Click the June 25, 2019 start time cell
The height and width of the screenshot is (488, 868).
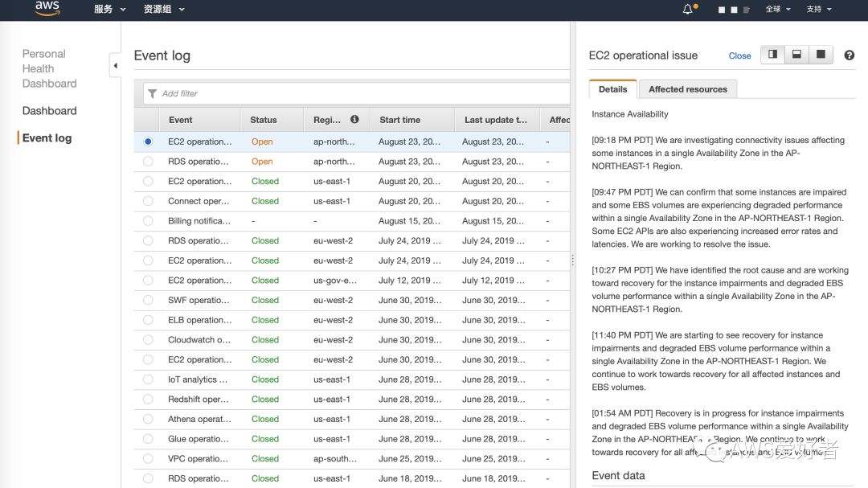coord(410,458)
